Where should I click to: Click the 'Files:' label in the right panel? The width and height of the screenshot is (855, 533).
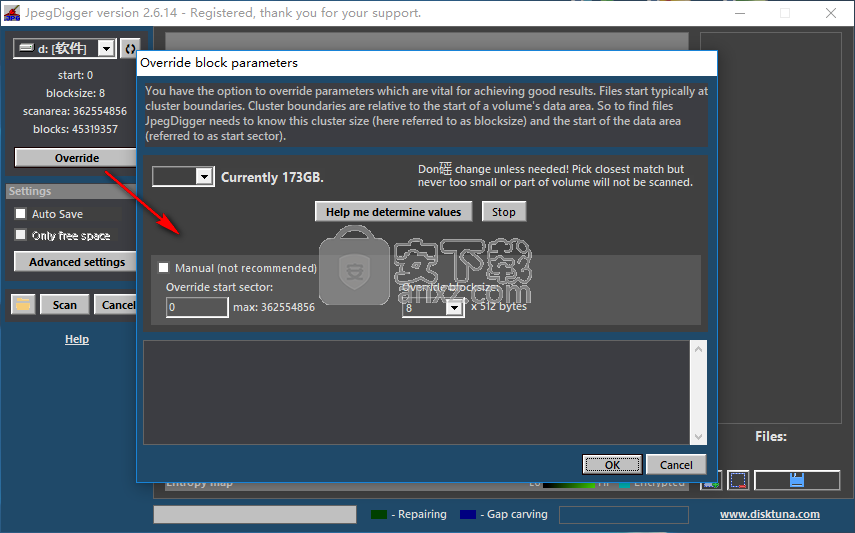pos(770,436)
